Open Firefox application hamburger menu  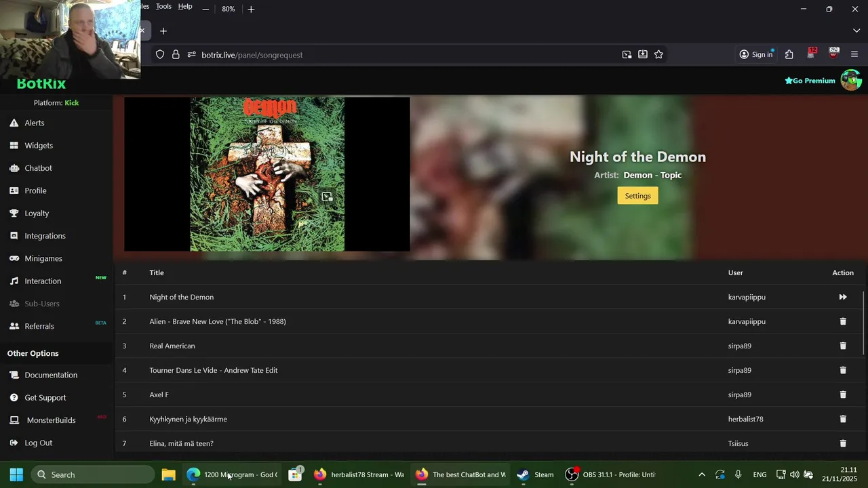[854, 54]
